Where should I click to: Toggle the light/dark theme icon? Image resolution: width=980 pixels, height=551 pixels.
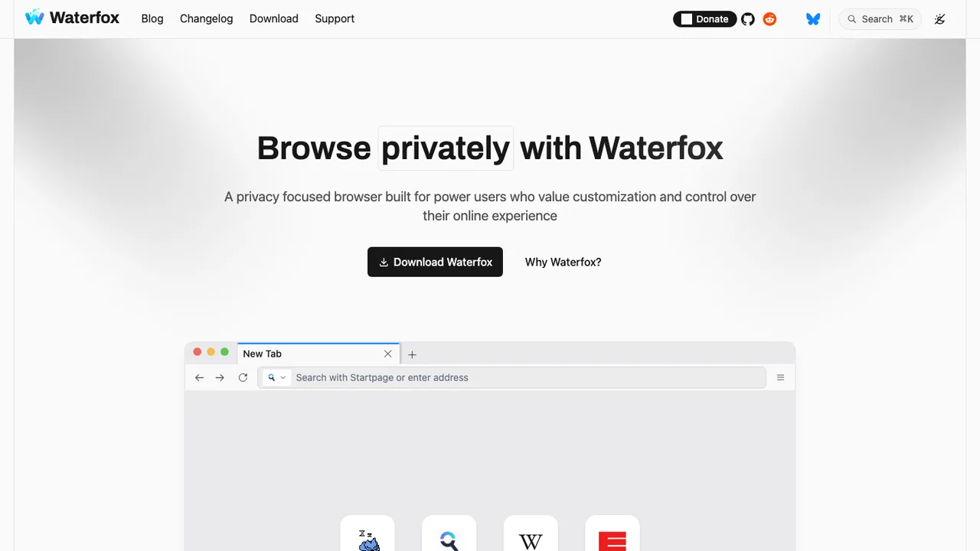pyautogui.click(x=940, y=19)
